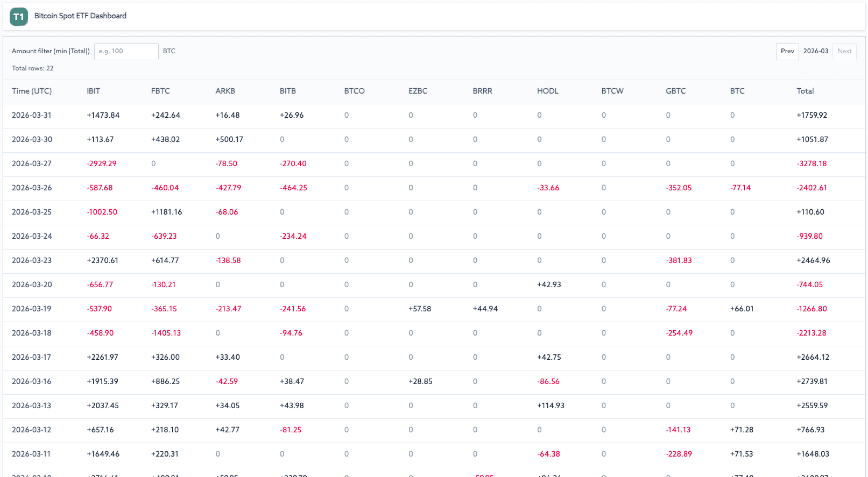Click the 2026-03-24 date cell
The width and height of the screenshot is (868, 477).
click(x=32, y=237)
